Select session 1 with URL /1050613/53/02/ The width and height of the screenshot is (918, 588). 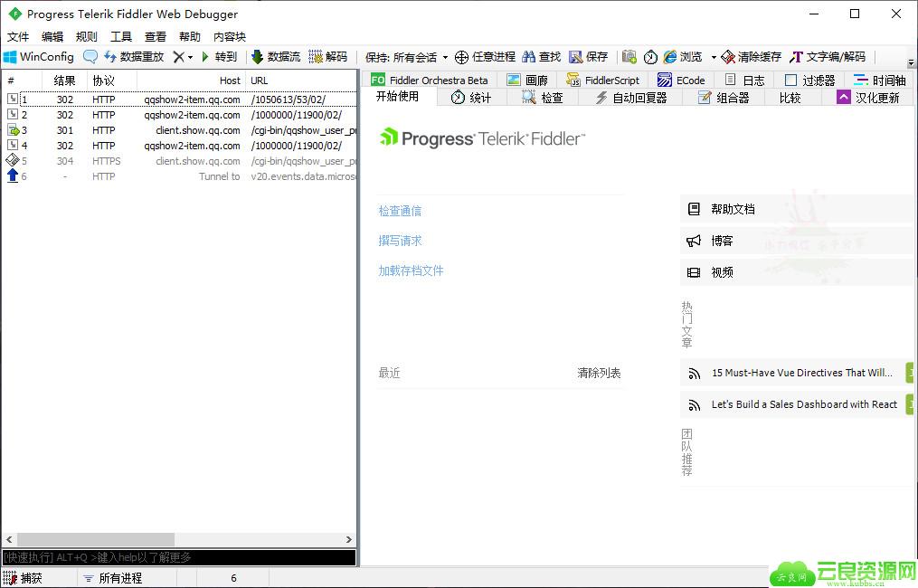pos(179,100)
